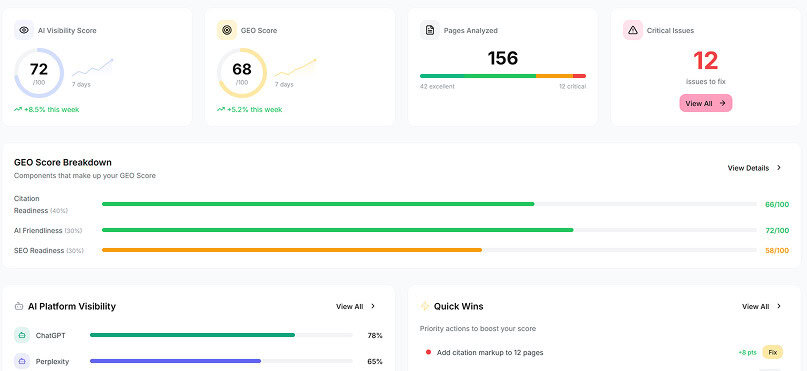This screenshot has height=371, width=807.
Task: Click the red 12 critical issues number
Action: click(706, 61)
